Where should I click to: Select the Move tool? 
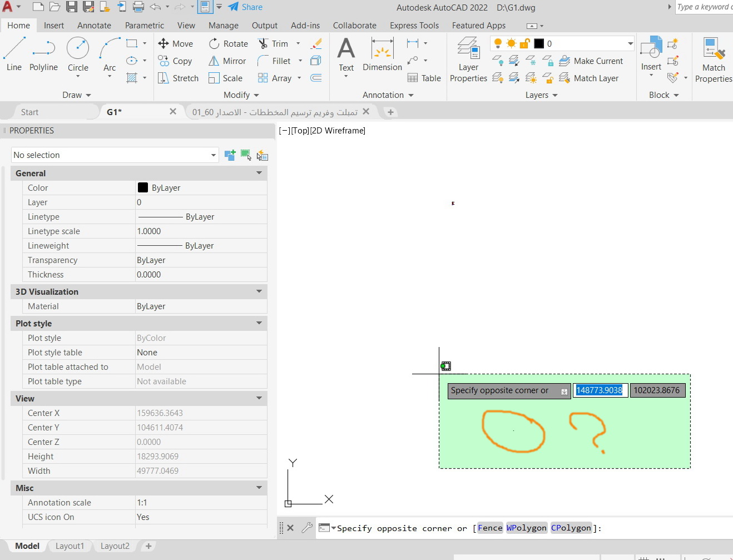point(176,43)
